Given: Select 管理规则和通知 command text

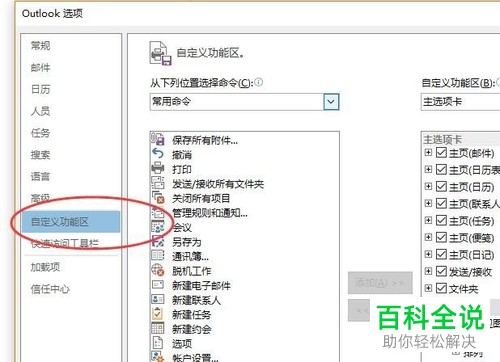Looking at the screenshot, I should click(x=210, y=213).
